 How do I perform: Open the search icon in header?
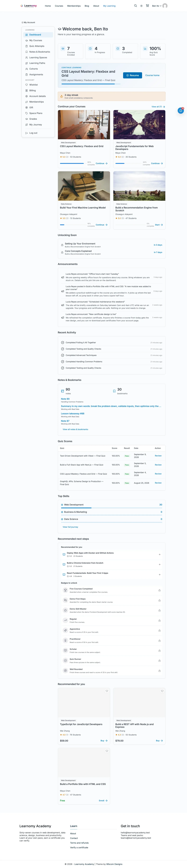(135, 6)
